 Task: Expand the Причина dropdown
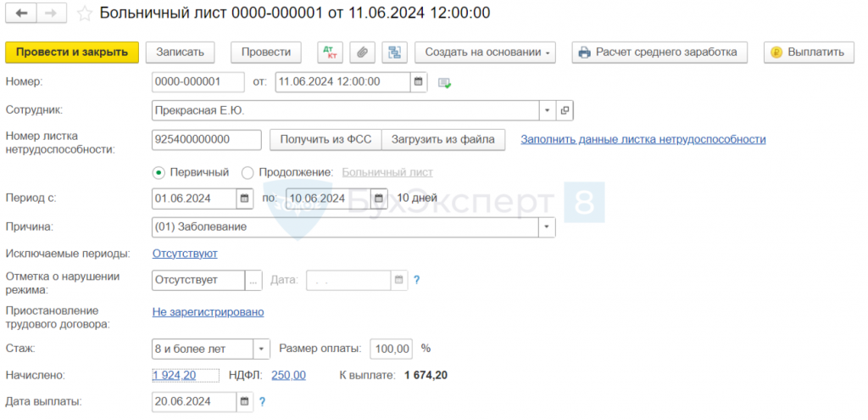point(547,227)
